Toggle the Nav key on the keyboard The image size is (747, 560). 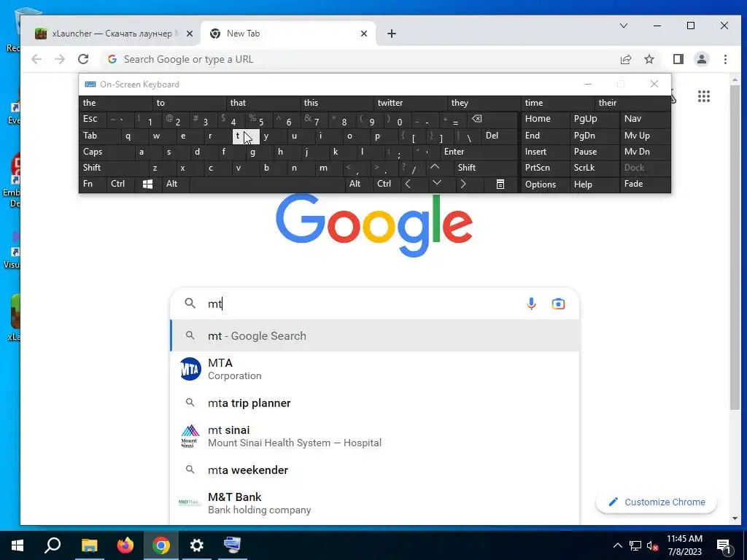[645, 119]
